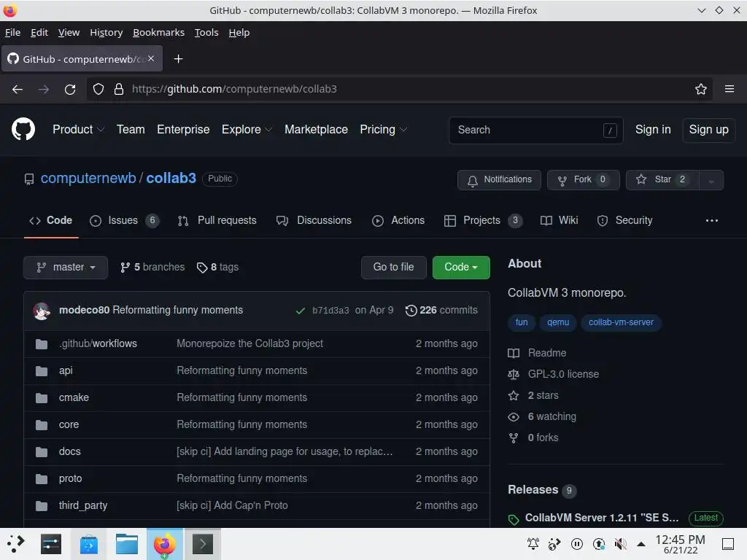Open the KDE application launcher
The width and height of the screenshot is (747, 560).
[16, 544]
